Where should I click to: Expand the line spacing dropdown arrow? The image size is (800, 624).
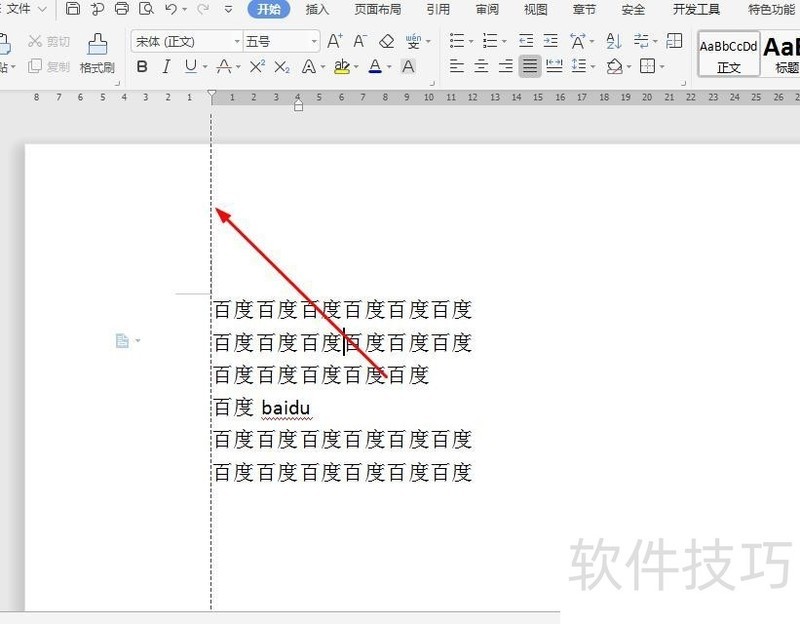pos(593,66)
